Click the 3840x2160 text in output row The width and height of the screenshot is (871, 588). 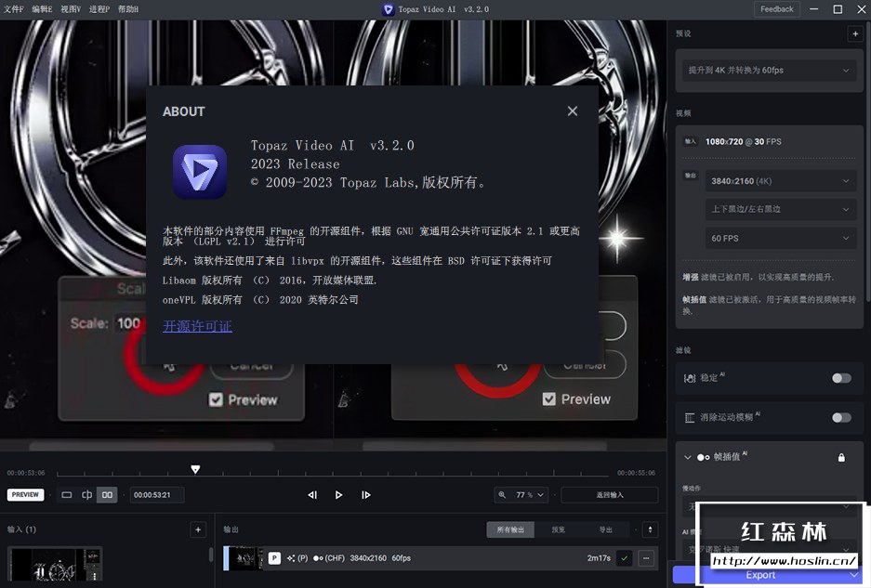coord(368,558)
